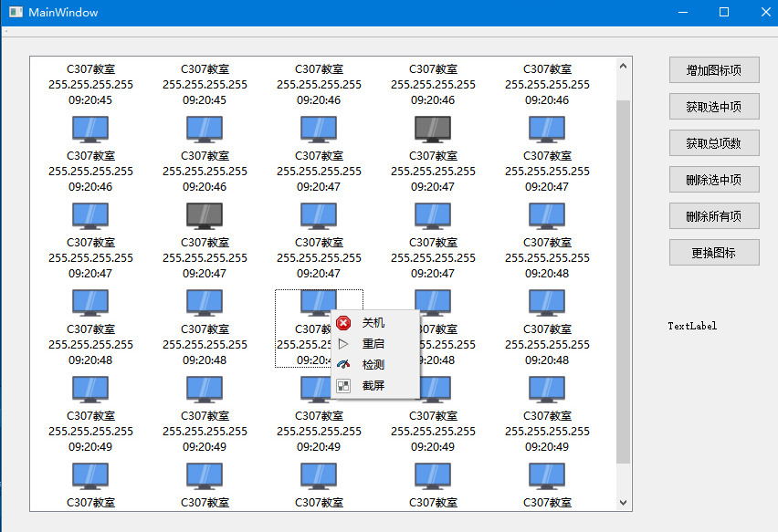Select the gray monitor icon in row three
This screenshot has height=532, width=778.
pyautogui.click(x=204, y=216)
